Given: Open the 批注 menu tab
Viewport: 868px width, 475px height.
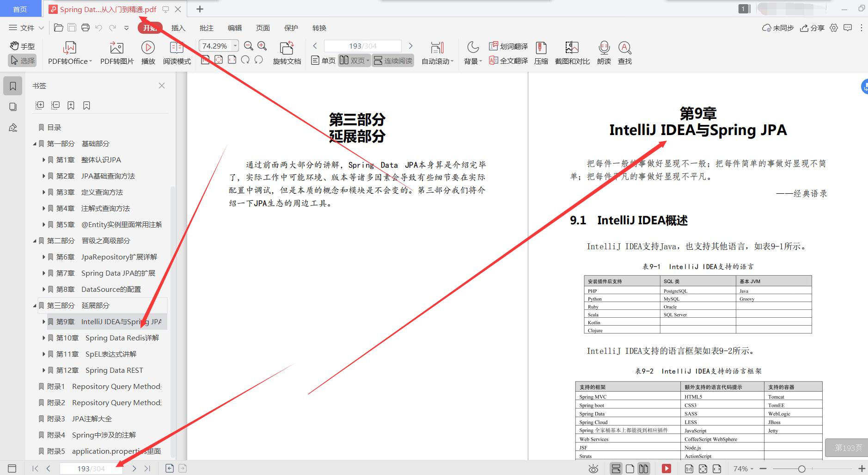Looking at the screenshot, I should pyautogui.click(x=206, y=28).
